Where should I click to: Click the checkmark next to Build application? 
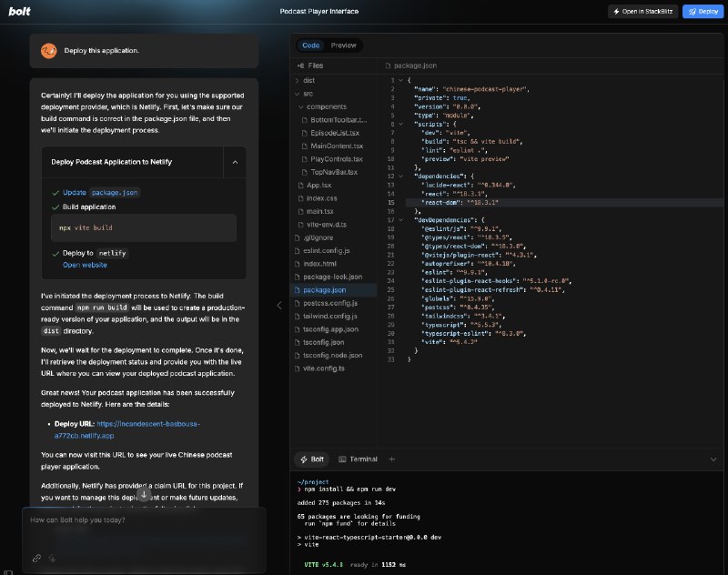(56, 207)
